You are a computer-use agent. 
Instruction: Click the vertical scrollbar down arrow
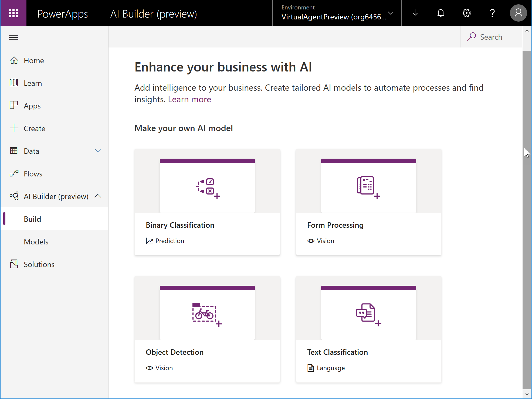click(x=527, y=394)
